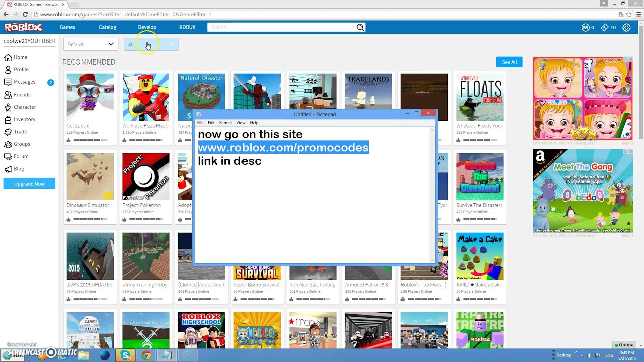Click the Make a Cake thumbnail
This screenshot has width=644, height=362.
click(x=480, y=256)
